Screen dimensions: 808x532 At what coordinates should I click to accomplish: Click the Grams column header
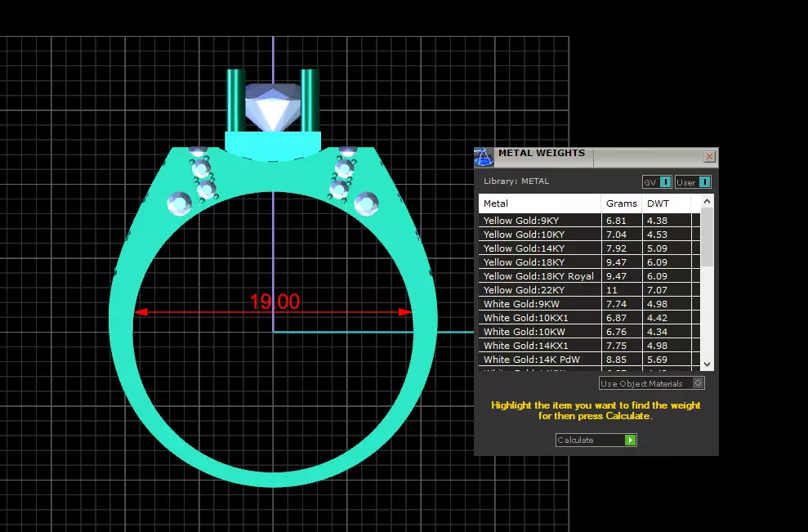(x=622, y=203)
